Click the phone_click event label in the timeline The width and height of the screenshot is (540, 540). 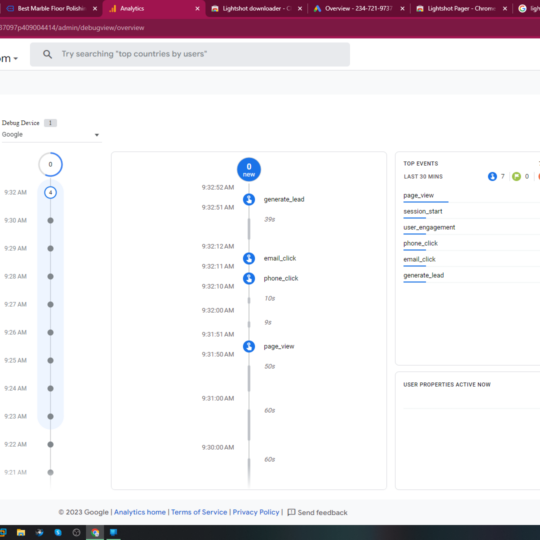pos(281,278)
